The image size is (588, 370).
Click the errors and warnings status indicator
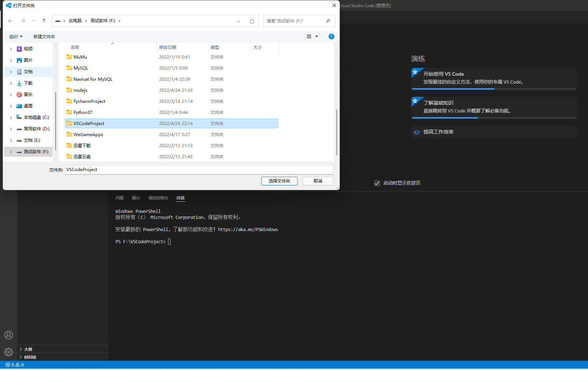click(x=15, y=365)
